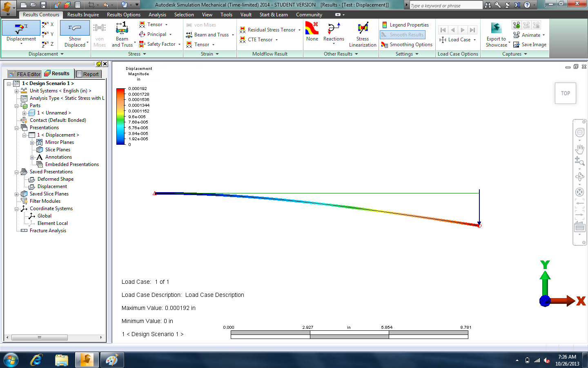
Task: Show Z displacement component
Action: click(x=48, y=44)
